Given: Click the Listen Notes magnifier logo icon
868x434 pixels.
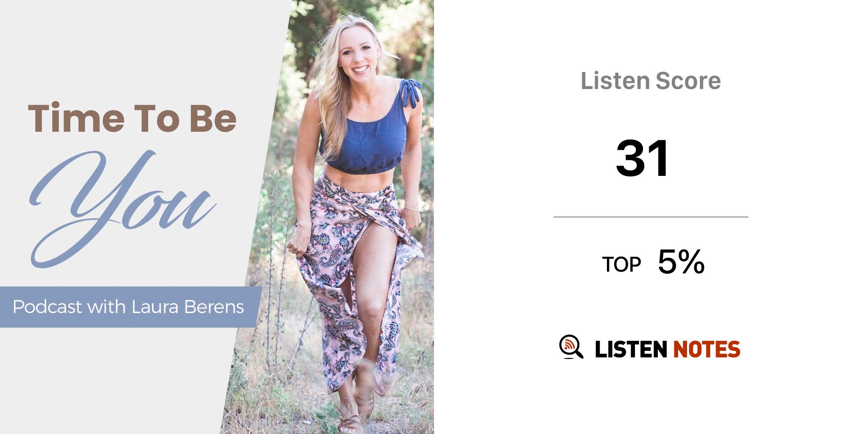Looking at the screenshot, I should tap(571, 347).
